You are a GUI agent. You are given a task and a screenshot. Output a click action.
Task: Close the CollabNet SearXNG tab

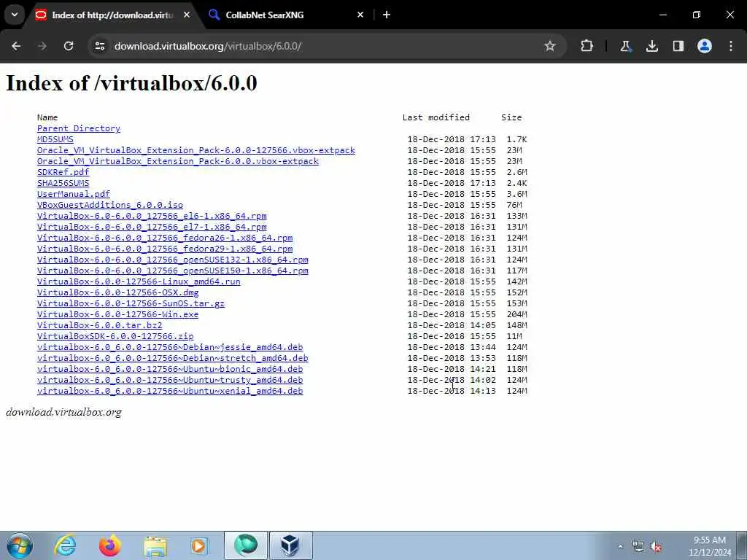[x=360, y=15]
